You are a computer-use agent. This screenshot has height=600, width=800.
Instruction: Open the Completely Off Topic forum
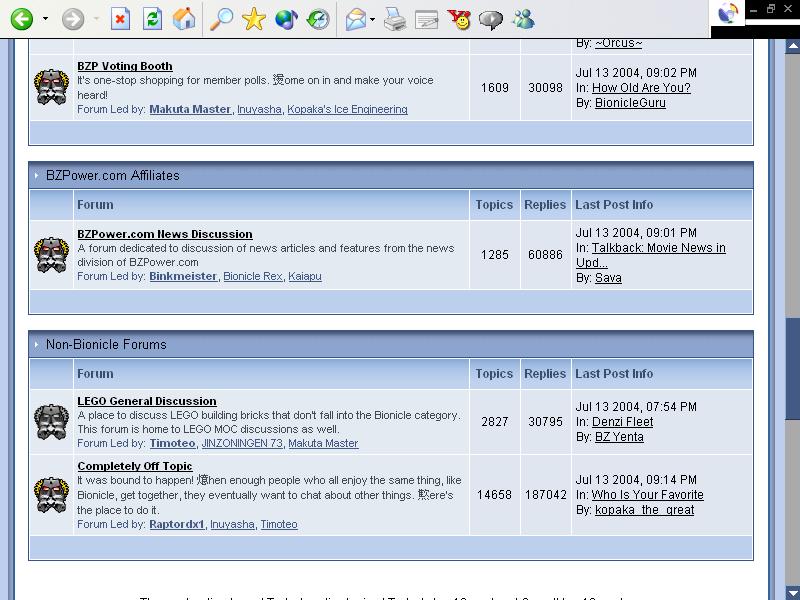point(135,466)
